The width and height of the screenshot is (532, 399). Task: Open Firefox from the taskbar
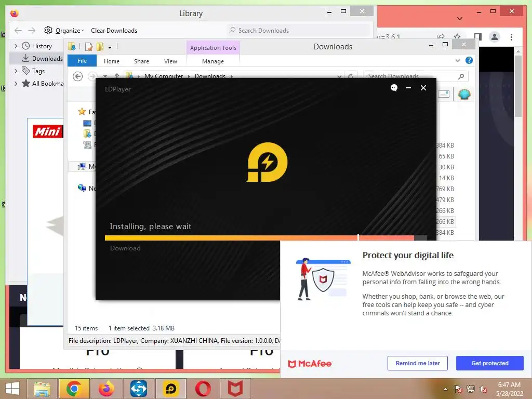coord(106,389)
